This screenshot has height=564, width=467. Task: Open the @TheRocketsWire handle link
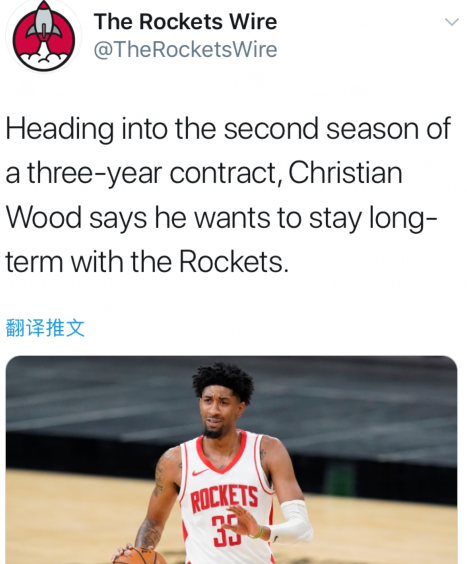186,49
